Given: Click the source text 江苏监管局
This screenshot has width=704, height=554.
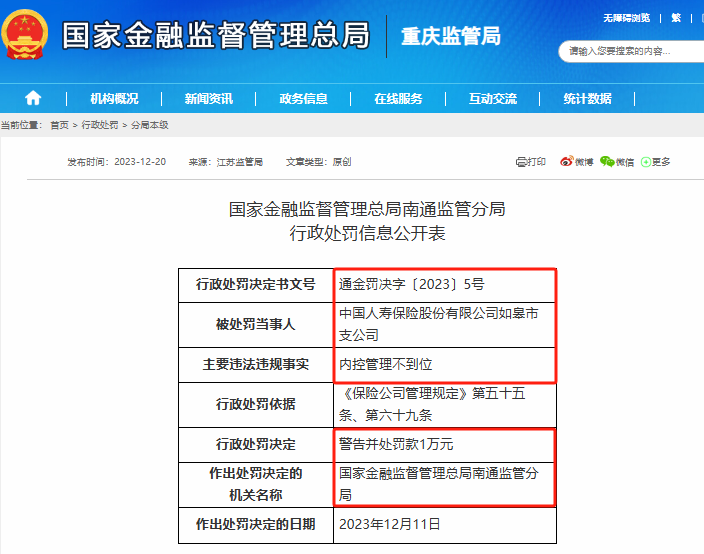Looking at the screenshot, I should [x=240, y=162].
